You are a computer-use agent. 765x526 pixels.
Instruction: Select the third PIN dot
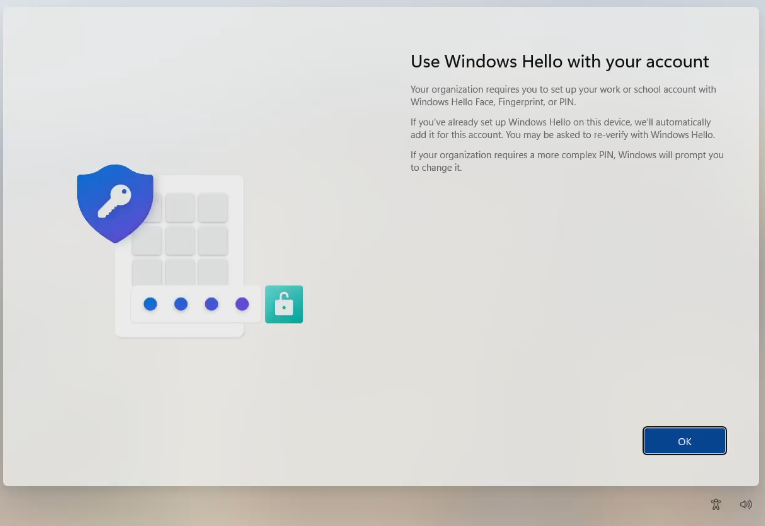click(211, 304)
